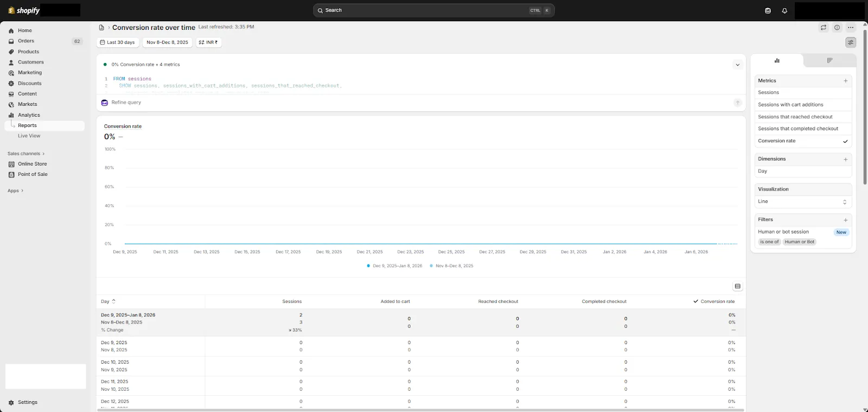Add a new dimension with plus icon
Viewport: 868px width, 412px height.
[x=845, y=160]
